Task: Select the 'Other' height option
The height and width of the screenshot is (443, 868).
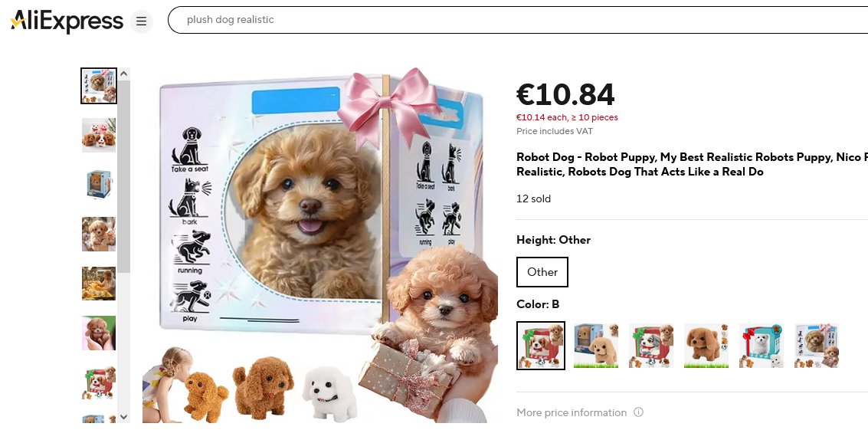Action: click(x=542, y=272)
